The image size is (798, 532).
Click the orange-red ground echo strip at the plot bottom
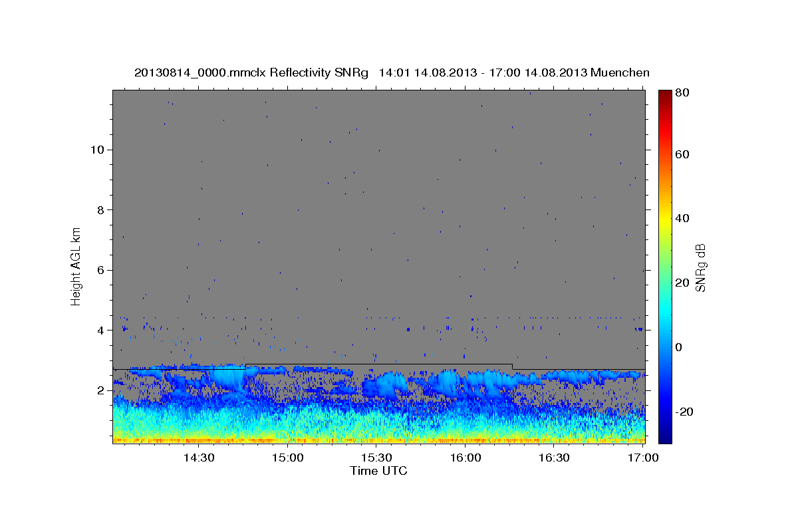pyautogui.click(x=379, y=440)
